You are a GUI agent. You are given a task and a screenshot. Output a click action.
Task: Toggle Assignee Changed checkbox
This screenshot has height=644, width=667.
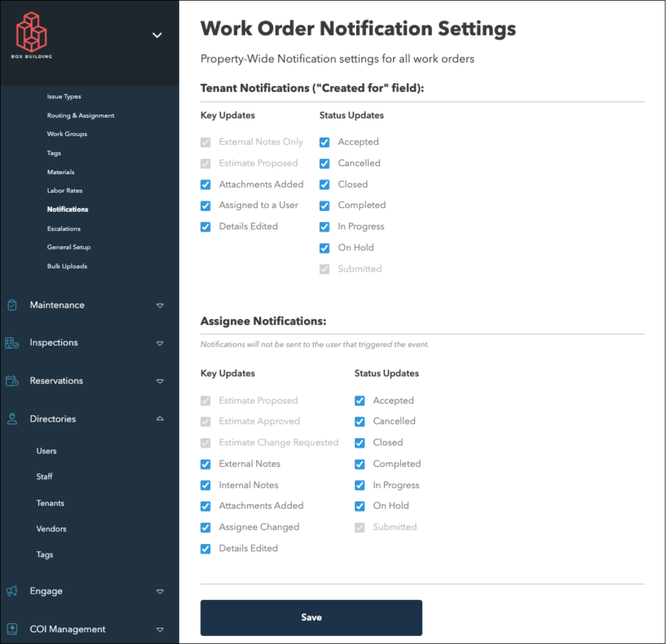pos(206,528)
